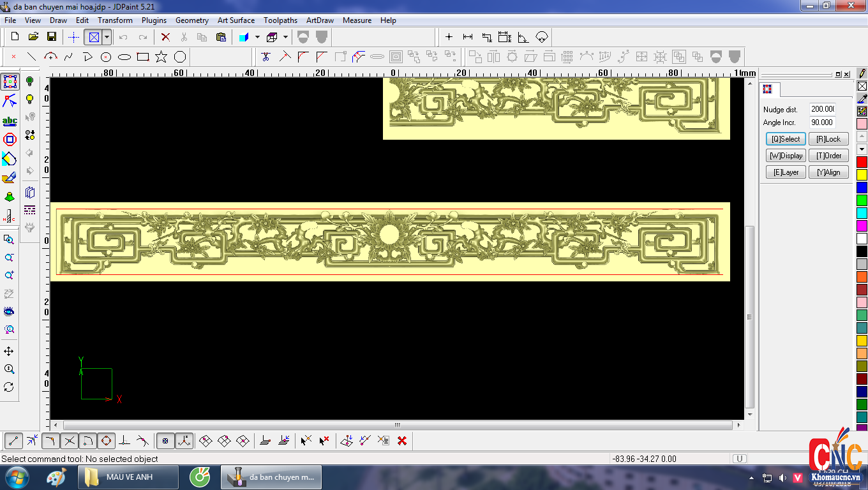
Task: Select the abc Text tool
Action: (10, 121)
